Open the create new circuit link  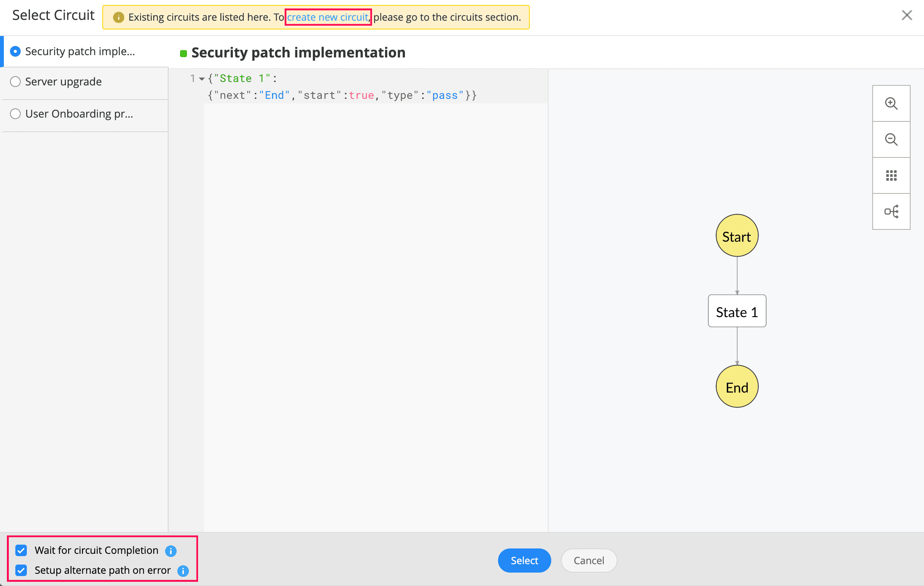click(327, 17)
